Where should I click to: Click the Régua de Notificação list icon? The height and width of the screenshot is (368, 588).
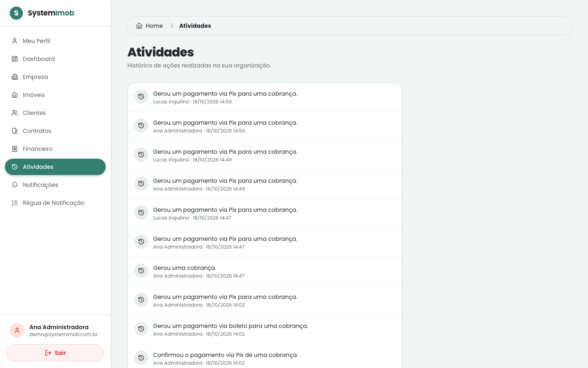(x=15, y=203)
